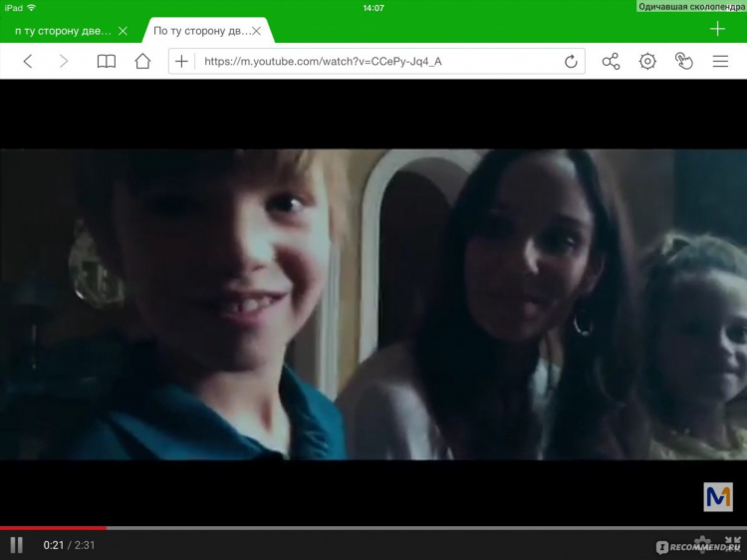
Task: Seek on the red video progress bar
Action: click(53, 528)
